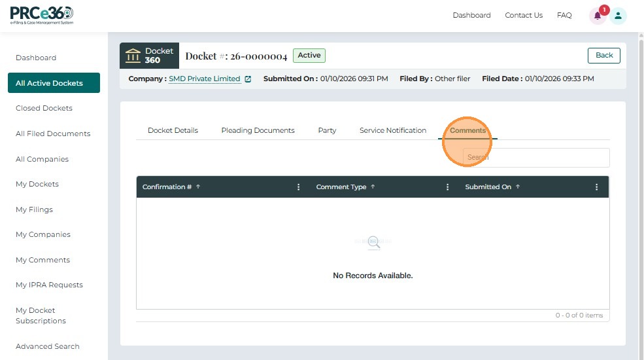Open My Comments in sidebar
Screen dimensions: 644x360
pyautogui.click(x=42, y=260)
